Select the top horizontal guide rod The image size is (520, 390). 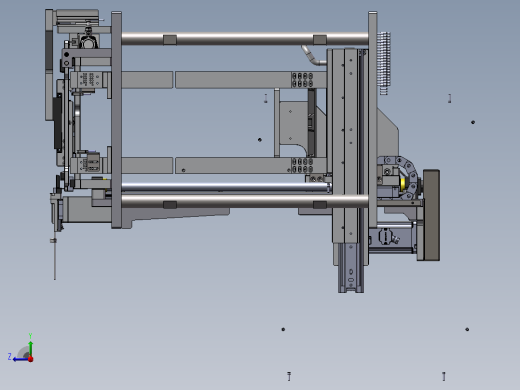245,39
